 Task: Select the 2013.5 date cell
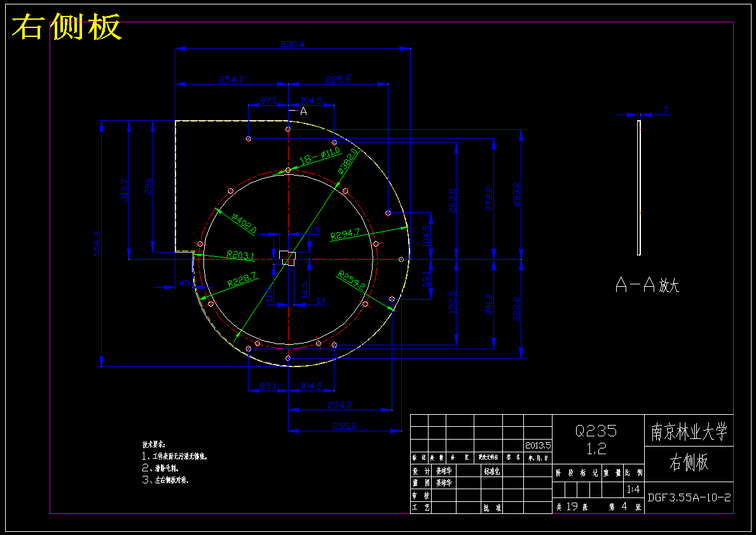tap(537, 445)
